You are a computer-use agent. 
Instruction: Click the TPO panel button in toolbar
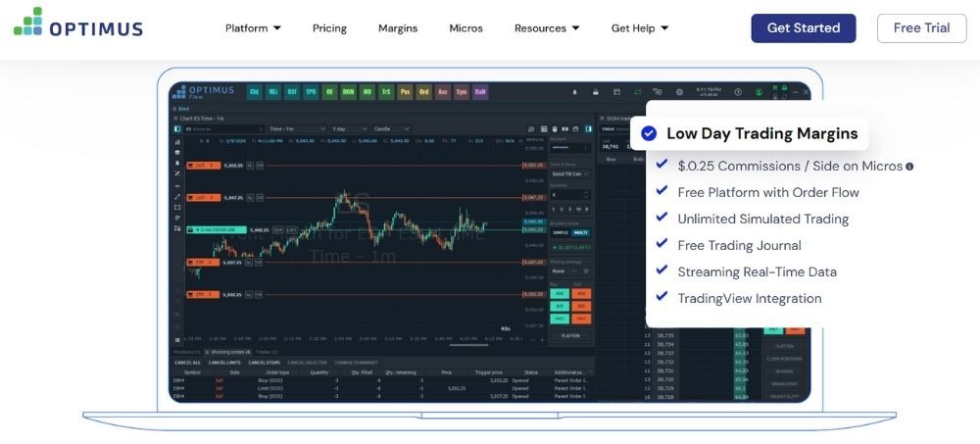[x=311, y=92]
